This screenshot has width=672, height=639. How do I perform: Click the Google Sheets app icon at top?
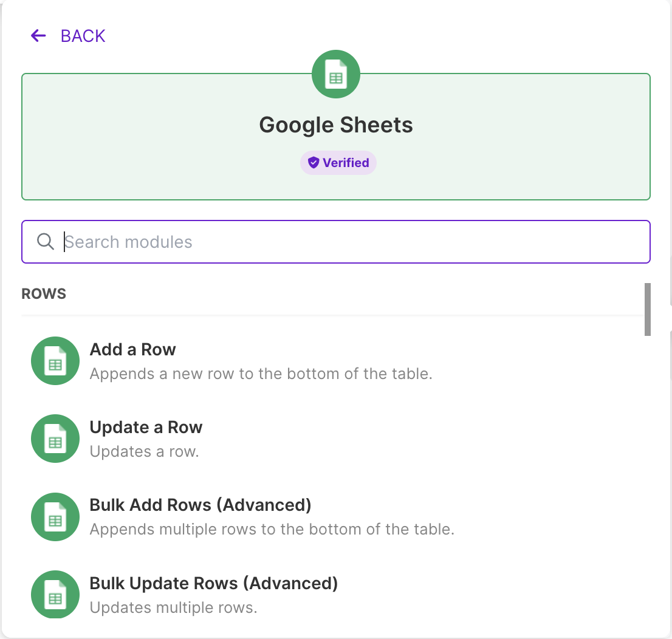coord(335,74)
